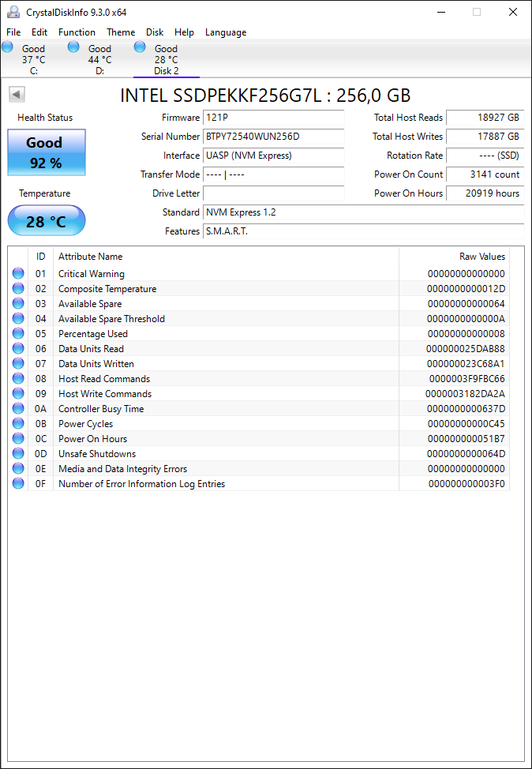
Task: Select Media and Data Integrity Errors name
Action: point(122,469)
